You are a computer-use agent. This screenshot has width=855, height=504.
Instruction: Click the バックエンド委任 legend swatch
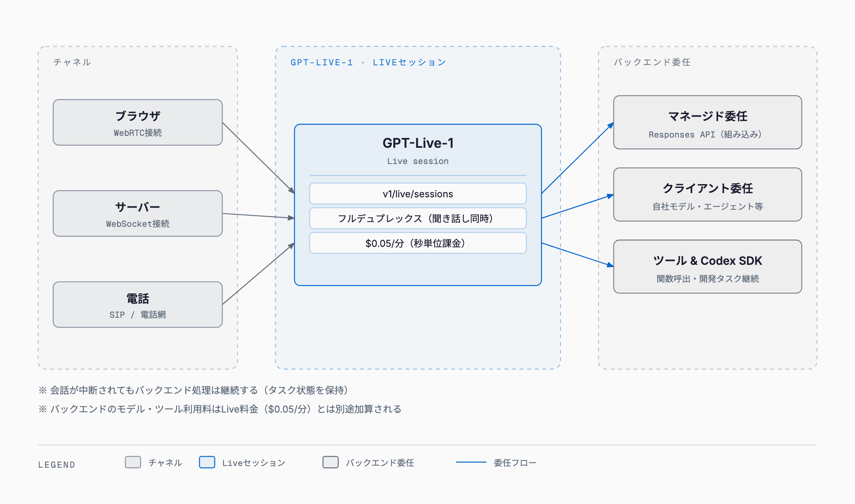330,462
